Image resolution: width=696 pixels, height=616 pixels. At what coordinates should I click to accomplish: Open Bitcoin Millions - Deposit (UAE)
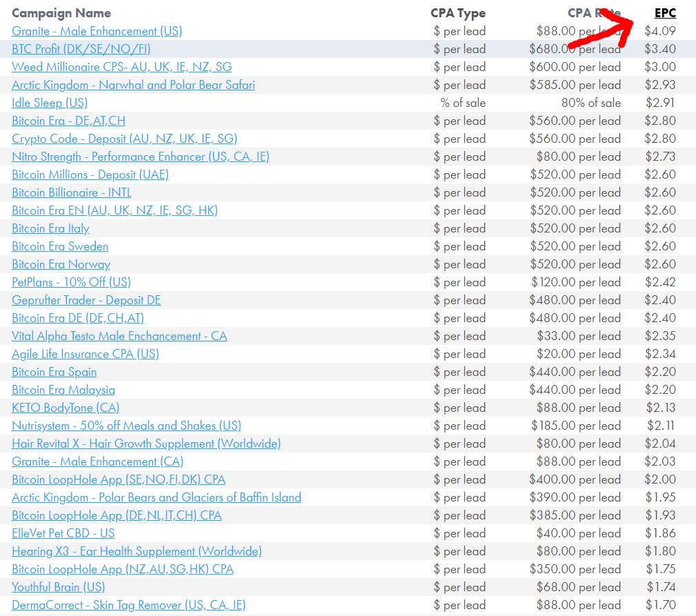click(90, 175)
